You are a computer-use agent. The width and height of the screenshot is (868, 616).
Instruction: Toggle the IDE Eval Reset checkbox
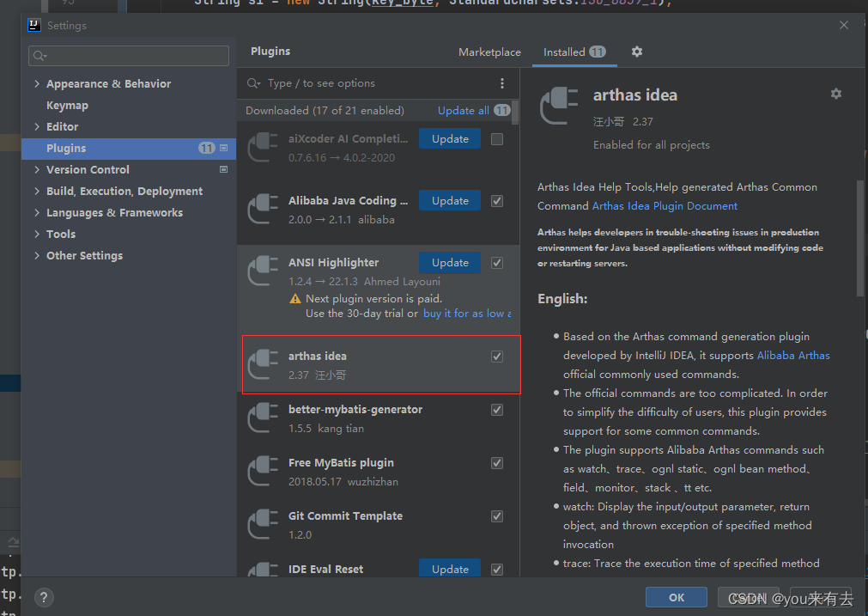click(497, 570)
